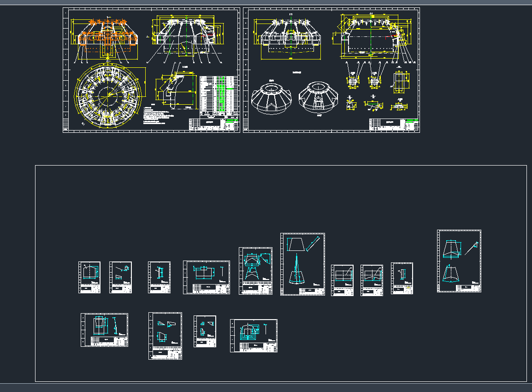Select the wide rectangular plate part sheet

pos(206,277)
